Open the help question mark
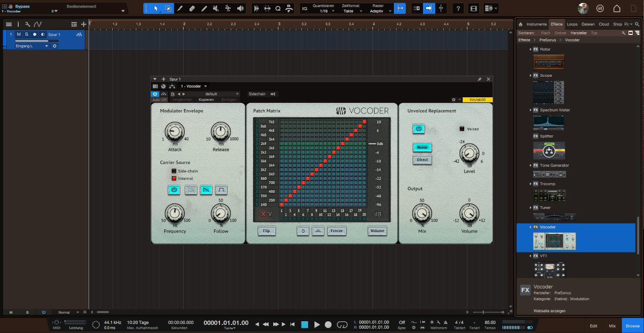Image resolution: width=644 pixels, height=333 pixels. tap(458, 8)
